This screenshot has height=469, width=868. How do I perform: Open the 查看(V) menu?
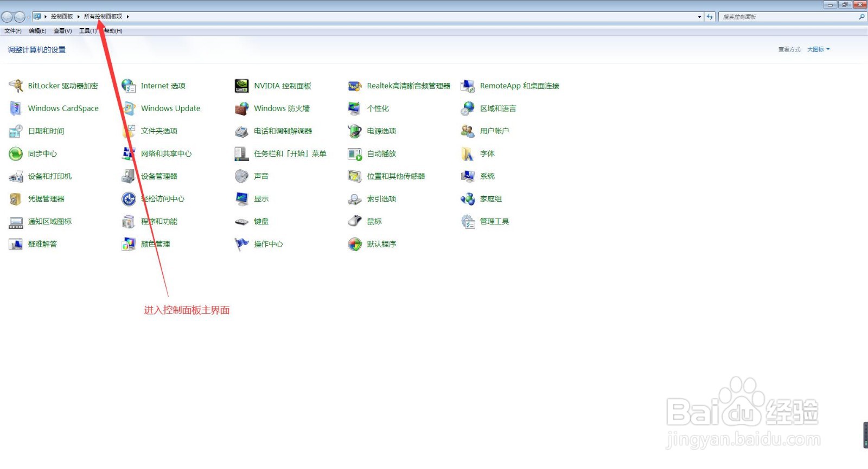62,31
